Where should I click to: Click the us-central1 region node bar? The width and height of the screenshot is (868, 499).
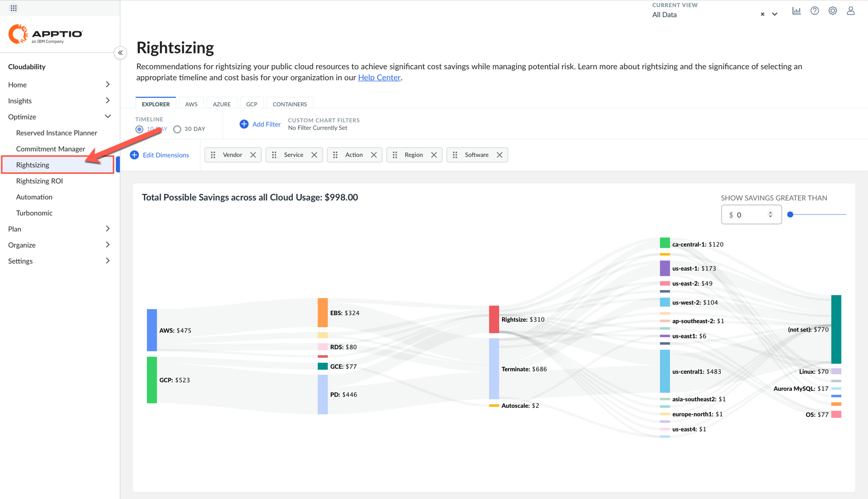pos(665,371)
